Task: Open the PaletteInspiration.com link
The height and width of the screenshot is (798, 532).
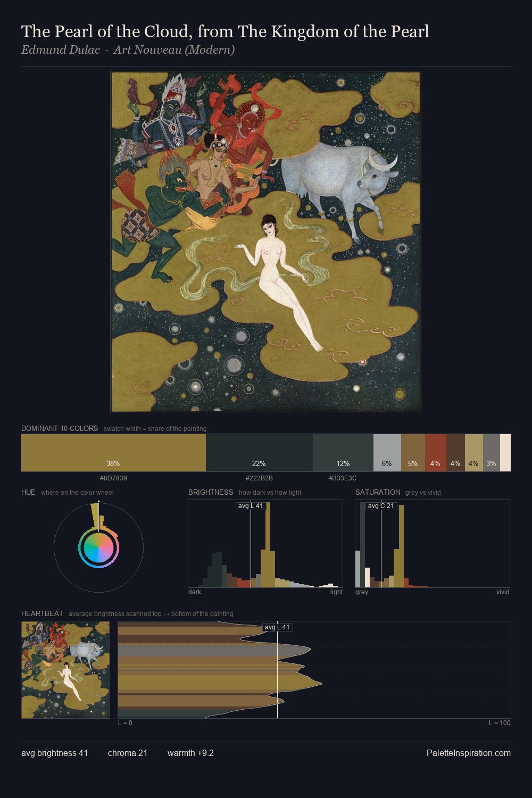Action: click(x=469, y=753)
